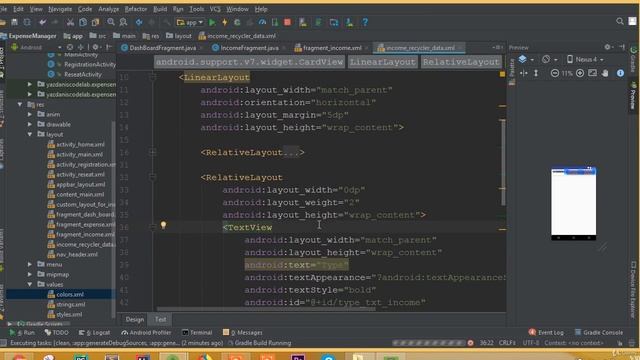Click the blue info warnings icon in preview
Image resolution: width=640 pixels, height=360 pixels.
620,73
